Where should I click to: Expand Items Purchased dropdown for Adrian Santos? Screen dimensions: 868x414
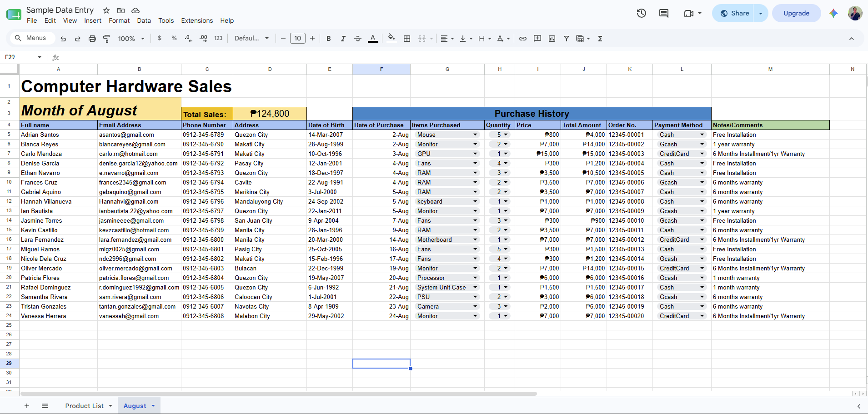coord(475,135)
